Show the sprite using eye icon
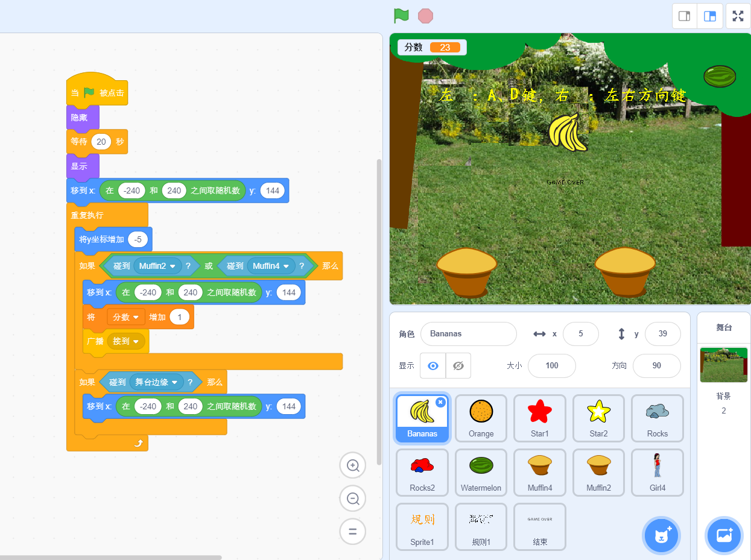 433,365
